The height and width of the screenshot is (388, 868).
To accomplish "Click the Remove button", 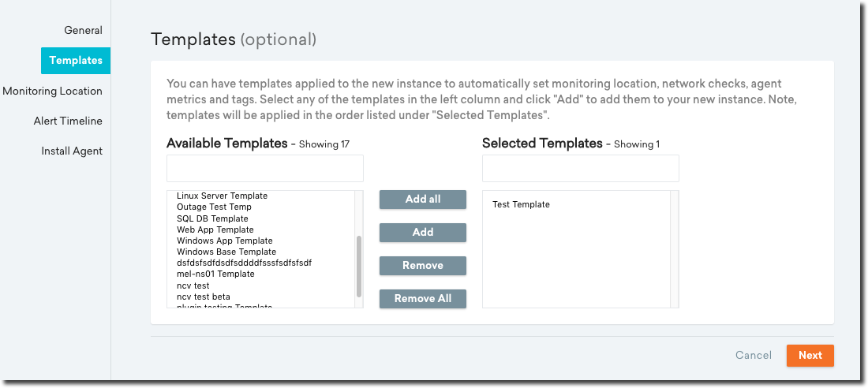I will coord(423,266).
